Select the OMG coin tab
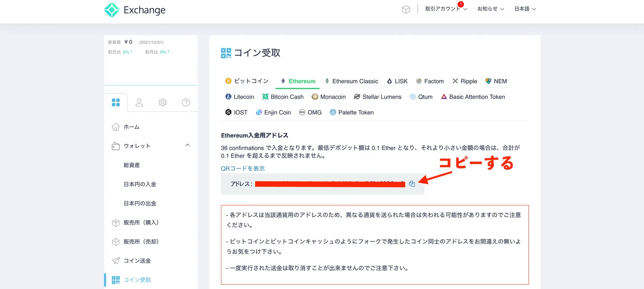Screen dimensions: 644x289 [310, 112]
